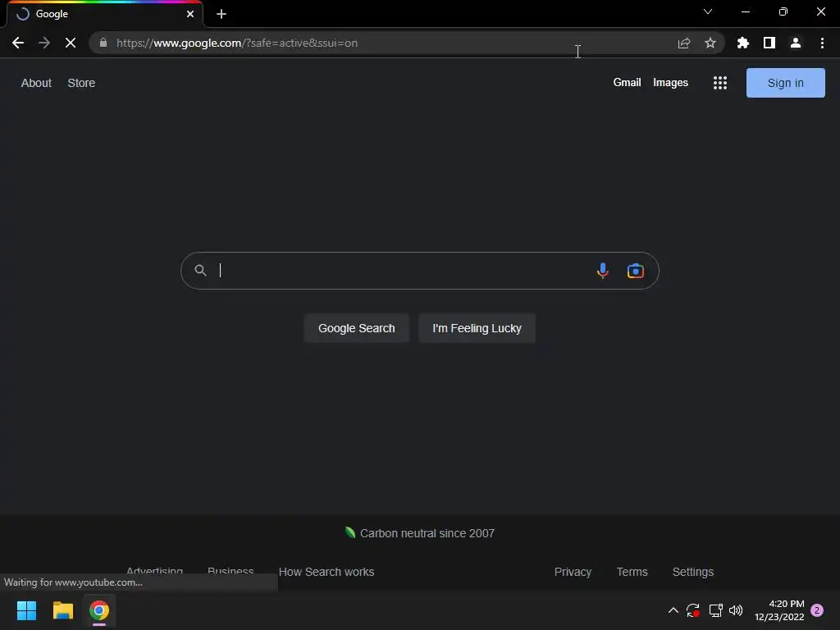This screenshot has width=840, height=630.
Task: Close the Google tab
Action: 190,14
